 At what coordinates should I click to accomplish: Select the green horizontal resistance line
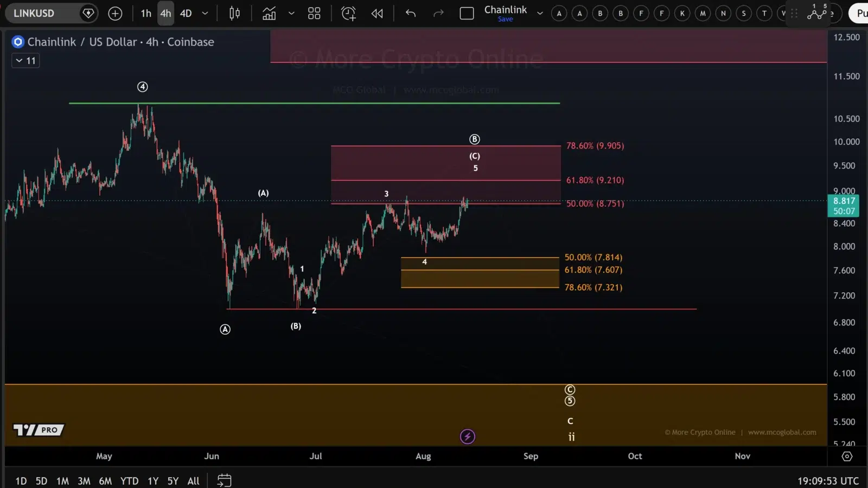314,103
